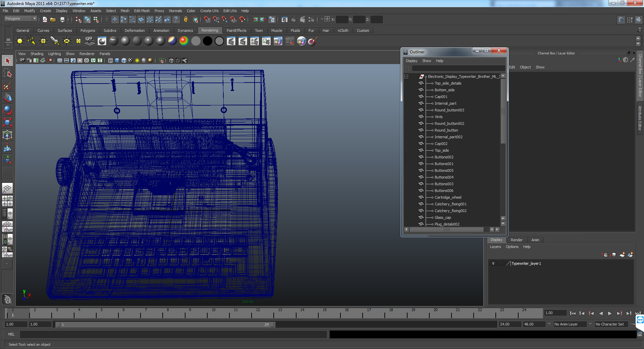Click the range slider bar handle
This screenshot has height=349, width=644.
pos(165,325)
